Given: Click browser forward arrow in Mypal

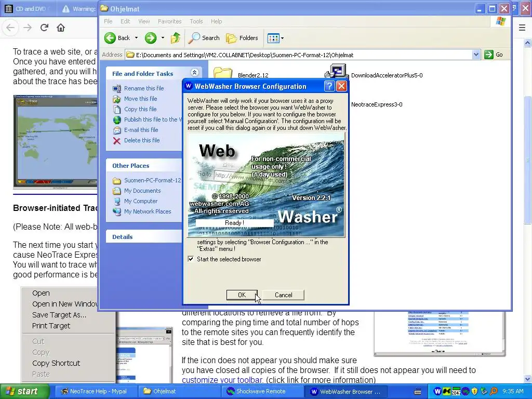Looking at the screenshot, I should click(28, 28).
